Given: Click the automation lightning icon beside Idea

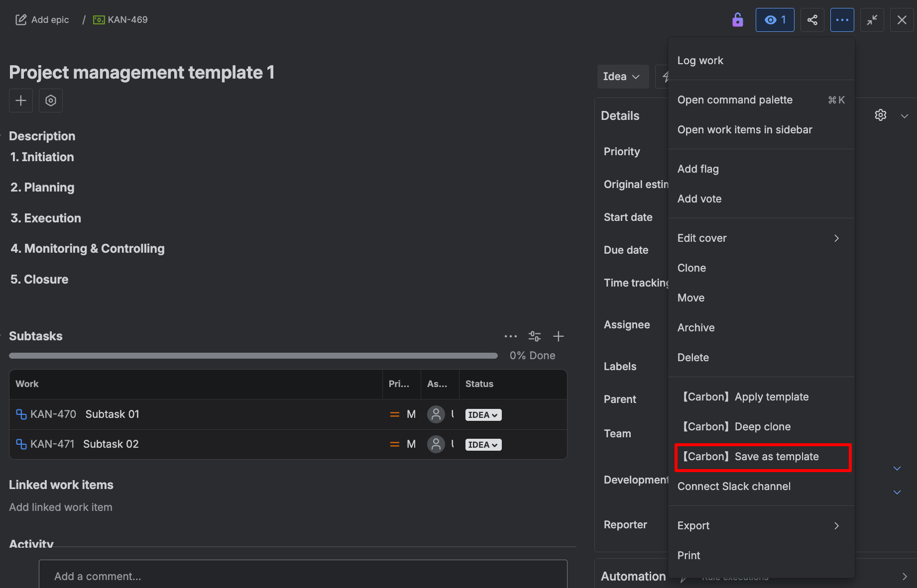Looking at the screenshot, I should [666, 77].
